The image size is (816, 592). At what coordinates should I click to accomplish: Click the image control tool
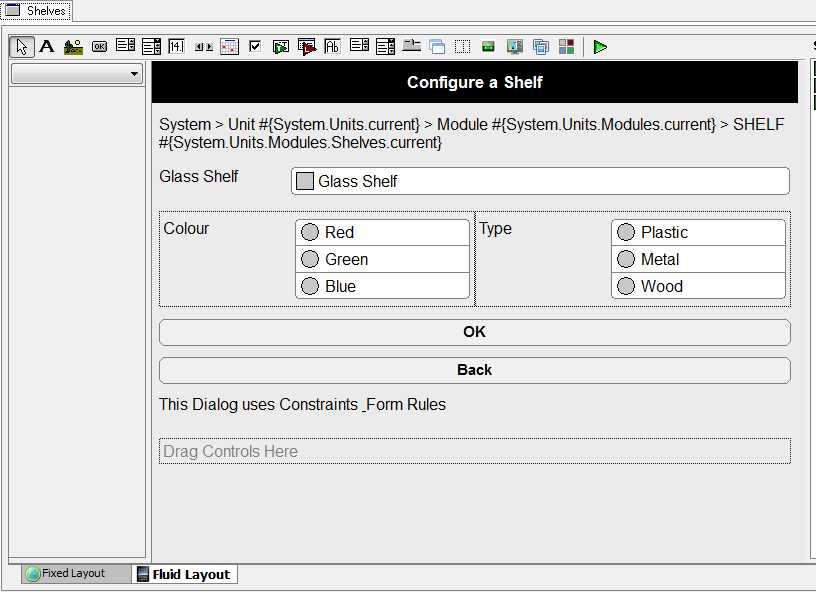pyautogui.click(x=73, y=47)
